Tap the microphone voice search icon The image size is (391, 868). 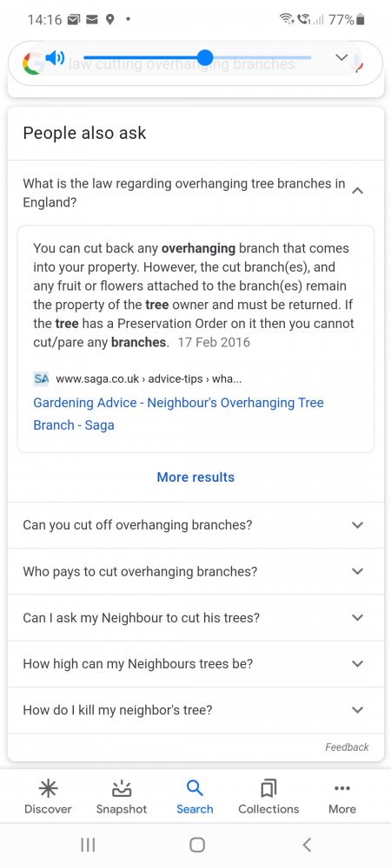click(360, 62)
